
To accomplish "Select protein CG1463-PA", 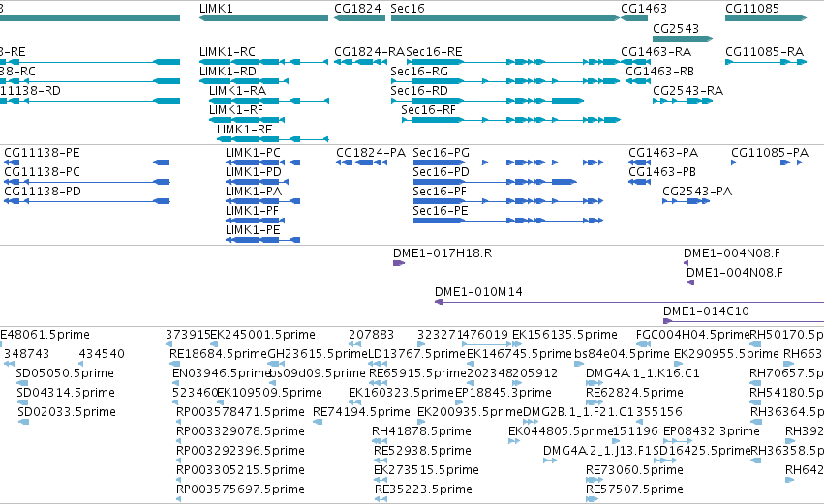I will (x=640, y=163).
